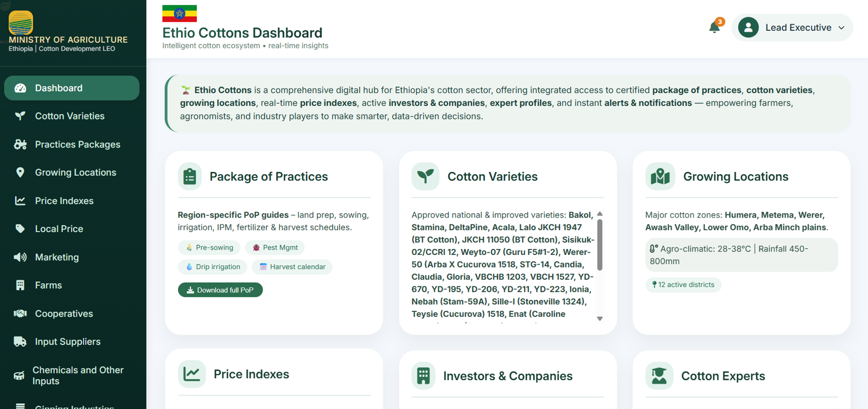
Task: Click the 'Region-specific PoP guides' text
Action: coord(233,215)
